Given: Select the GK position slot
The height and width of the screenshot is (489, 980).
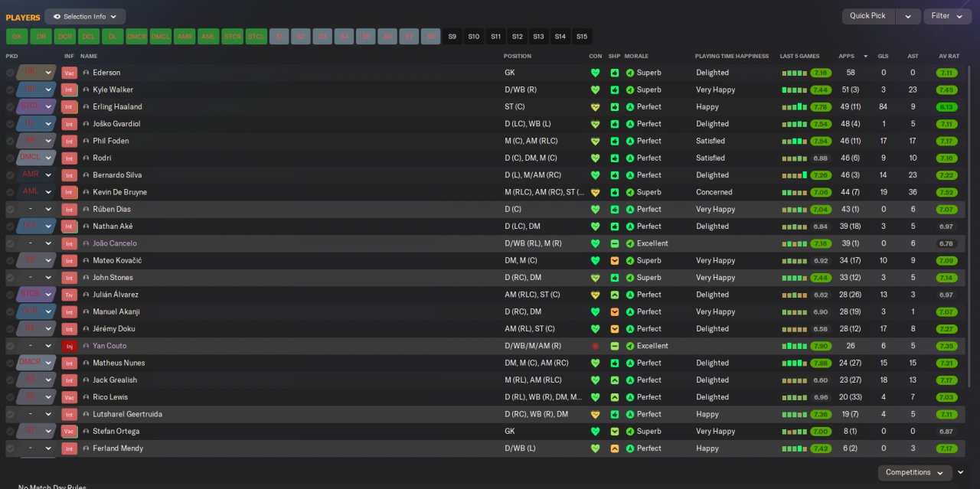Looking at the screenshot, I should 17,37.
